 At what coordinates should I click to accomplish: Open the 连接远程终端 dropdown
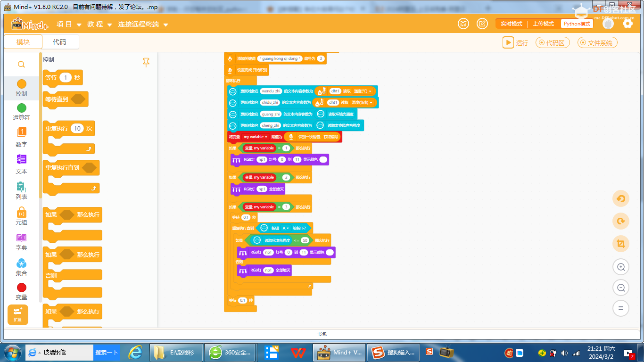click(x=143, y=24)
